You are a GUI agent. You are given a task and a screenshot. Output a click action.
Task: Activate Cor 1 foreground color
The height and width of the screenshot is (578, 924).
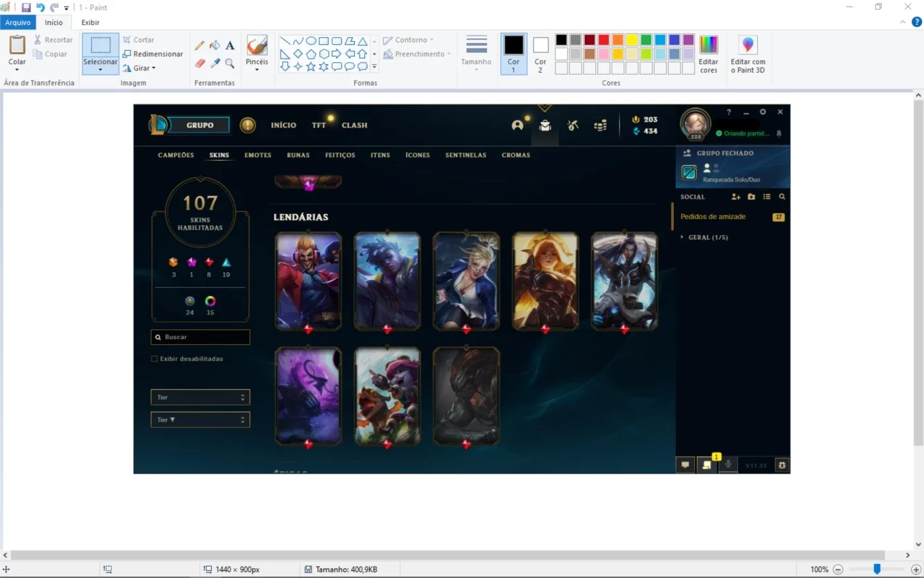pos(513,54)
